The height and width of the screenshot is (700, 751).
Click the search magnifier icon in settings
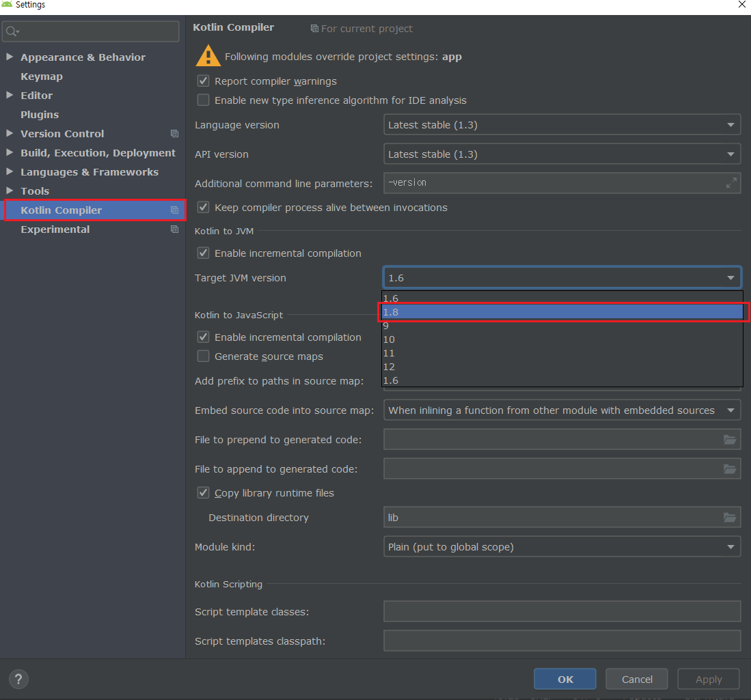coord(12,32)
